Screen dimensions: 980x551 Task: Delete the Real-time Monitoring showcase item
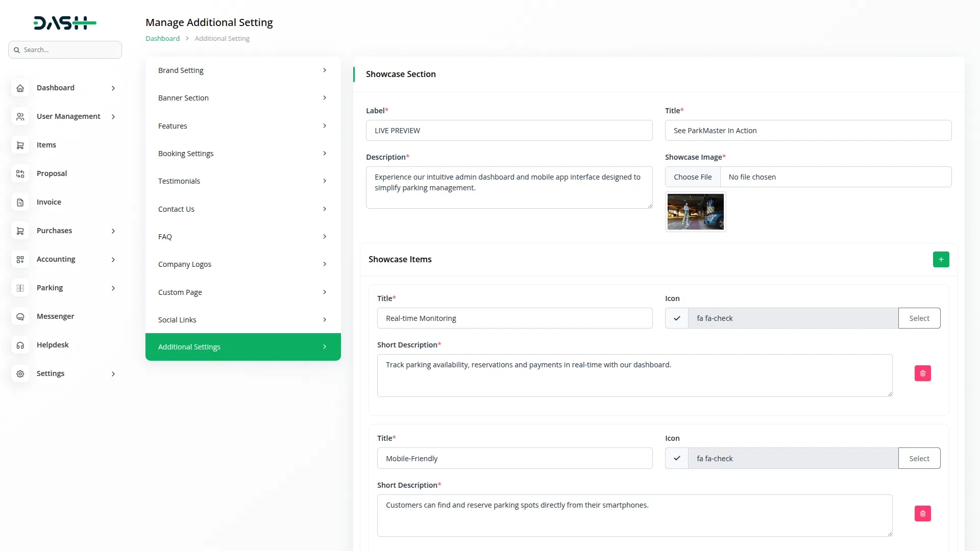(x=922, y=373)
